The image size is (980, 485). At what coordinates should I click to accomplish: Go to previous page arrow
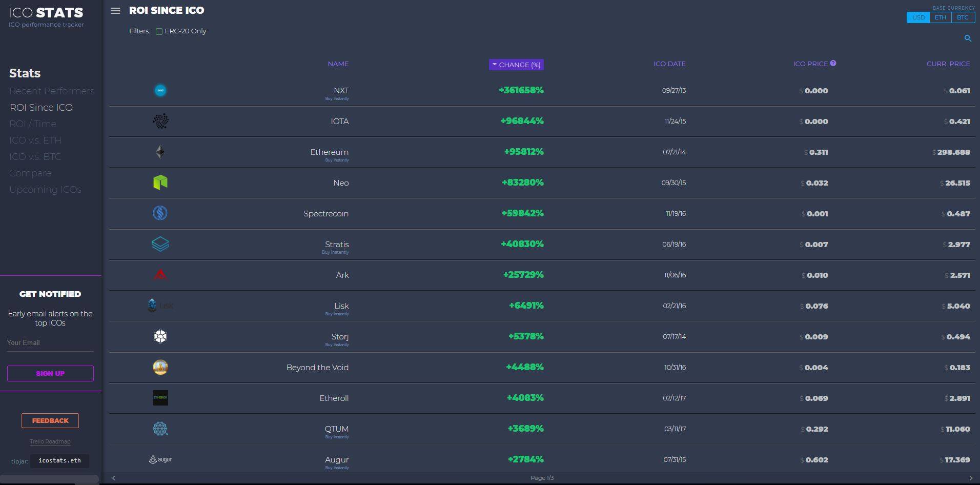pos(114,478)
